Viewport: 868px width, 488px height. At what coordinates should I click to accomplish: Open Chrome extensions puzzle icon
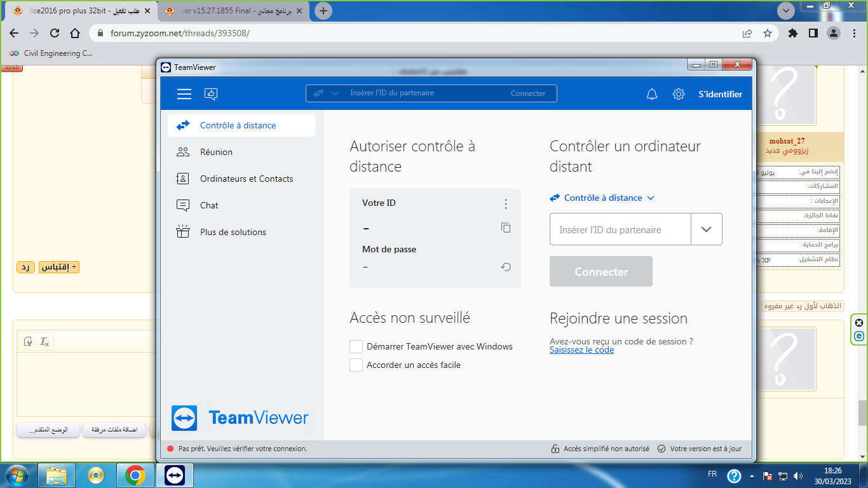tap(792, 33)
